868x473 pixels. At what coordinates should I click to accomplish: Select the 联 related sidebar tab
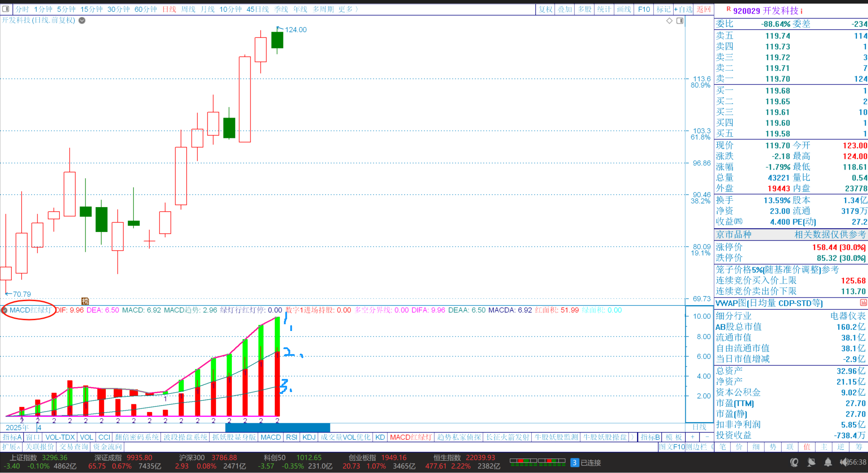pos(790,447)
